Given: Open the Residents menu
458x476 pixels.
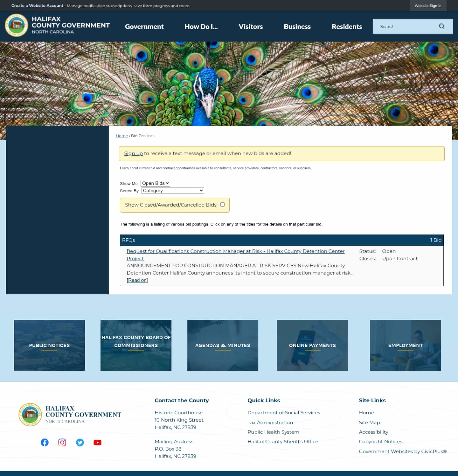Looking at the screenshot, I should (347, 27).
